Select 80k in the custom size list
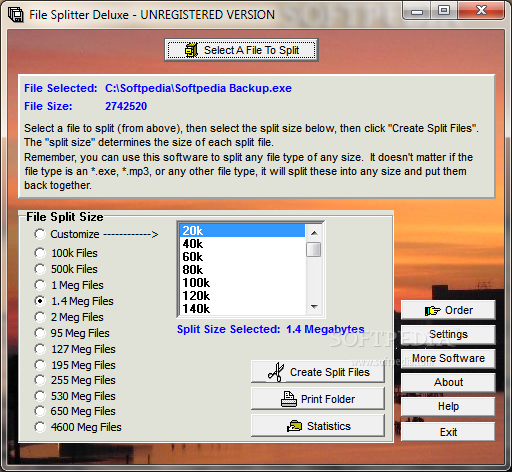 [x=242, y=270]
